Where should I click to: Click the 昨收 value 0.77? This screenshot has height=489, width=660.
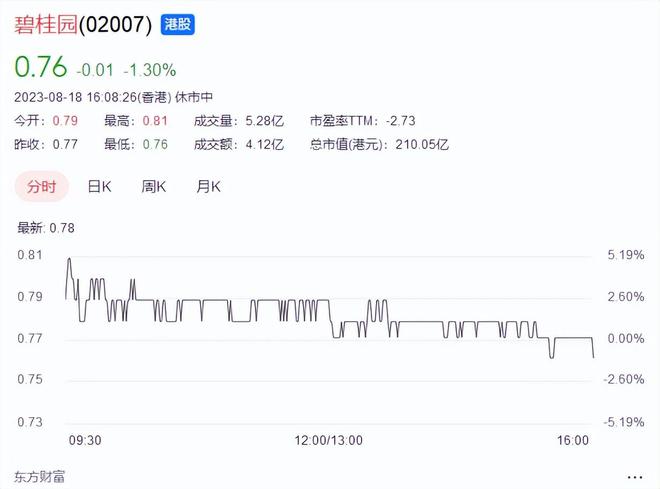[65, 144]
